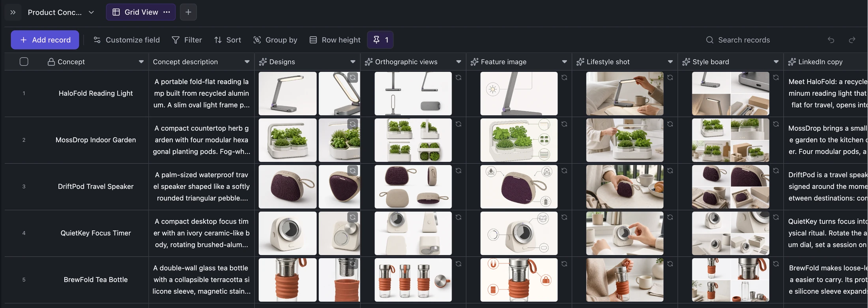Open QuietKey style board thumbnail

pos(730,233)
